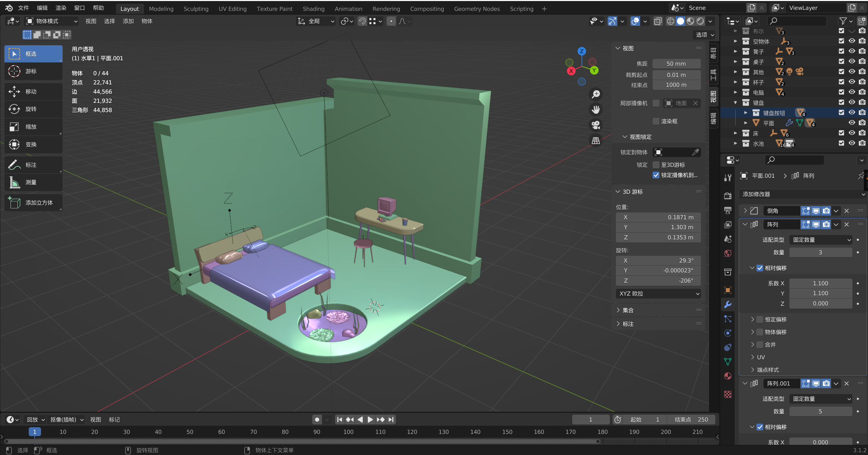Hide the 桌子 collection with eye icon
This screenshot has width=868, height=455.
coord(852,61)
